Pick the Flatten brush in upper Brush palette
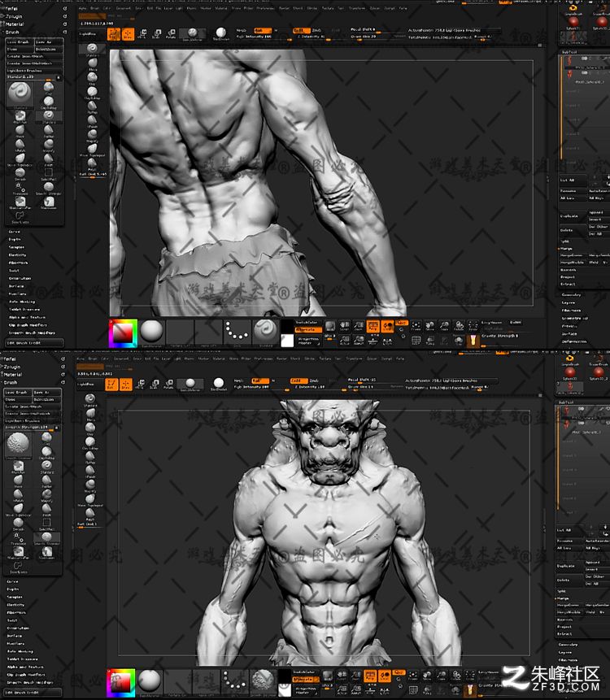Screen dimensions: 610x700 pyautogui.click(x=49, y=131)
